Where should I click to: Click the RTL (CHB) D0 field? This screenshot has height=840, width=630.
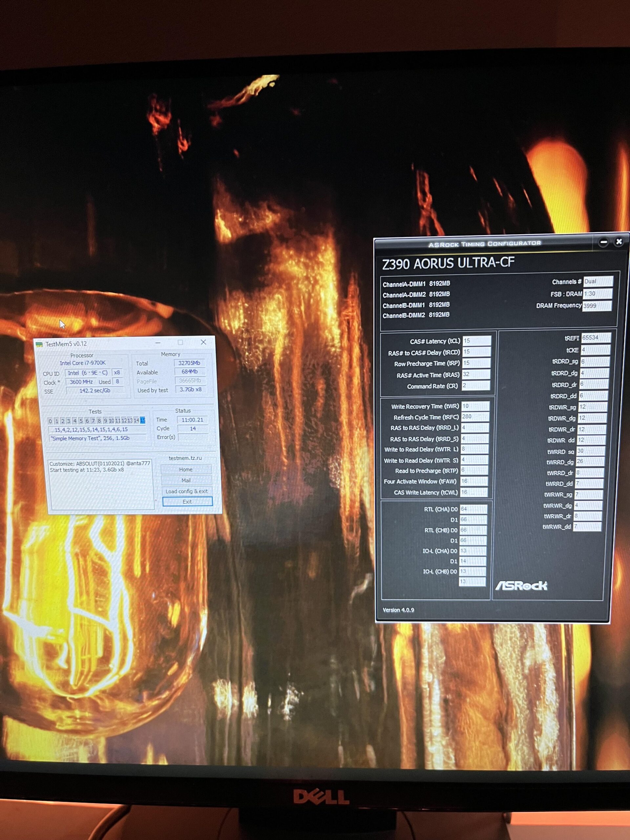pos(473,530)
